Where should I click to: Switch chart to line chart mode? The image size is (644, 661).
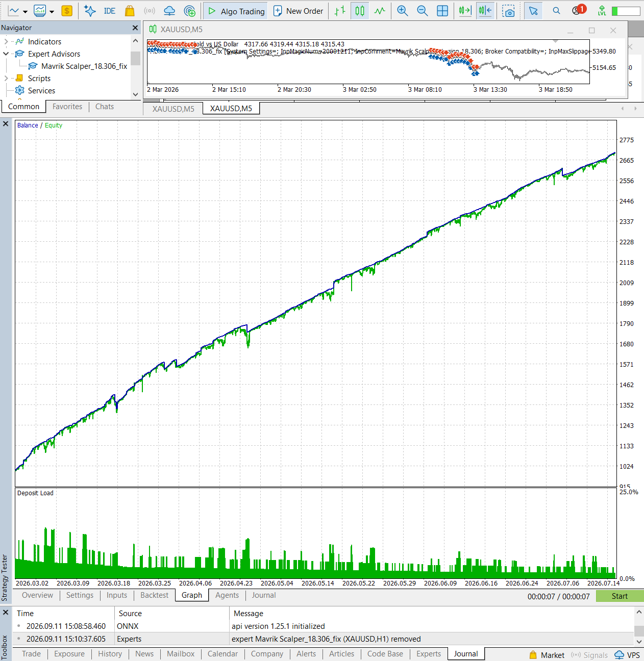coord(380,11)
